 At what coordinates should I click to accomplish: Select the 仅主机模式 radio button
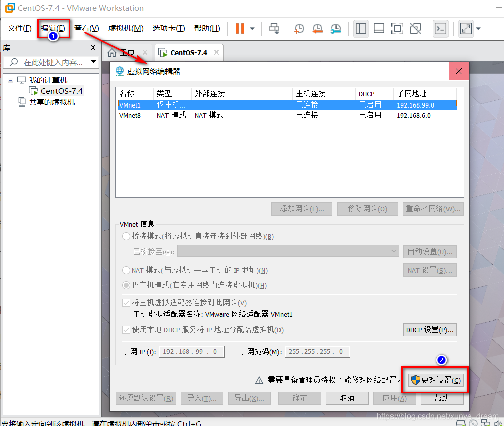click(126, 285)
